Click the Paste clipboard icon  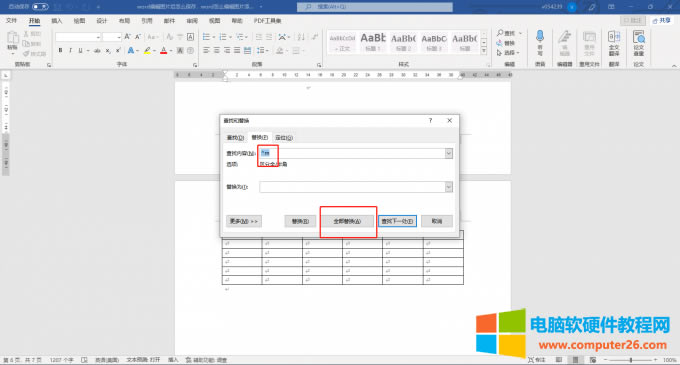(x=13, y=42)
